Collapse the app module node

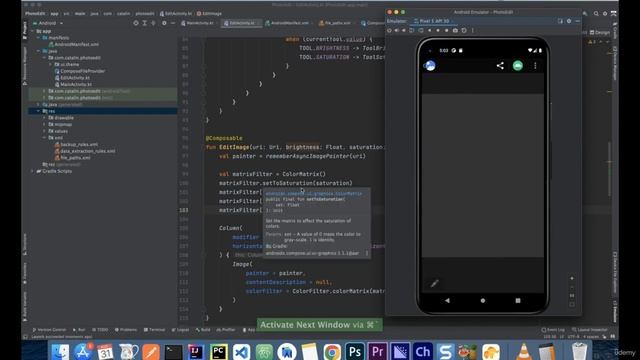[33, 31]
